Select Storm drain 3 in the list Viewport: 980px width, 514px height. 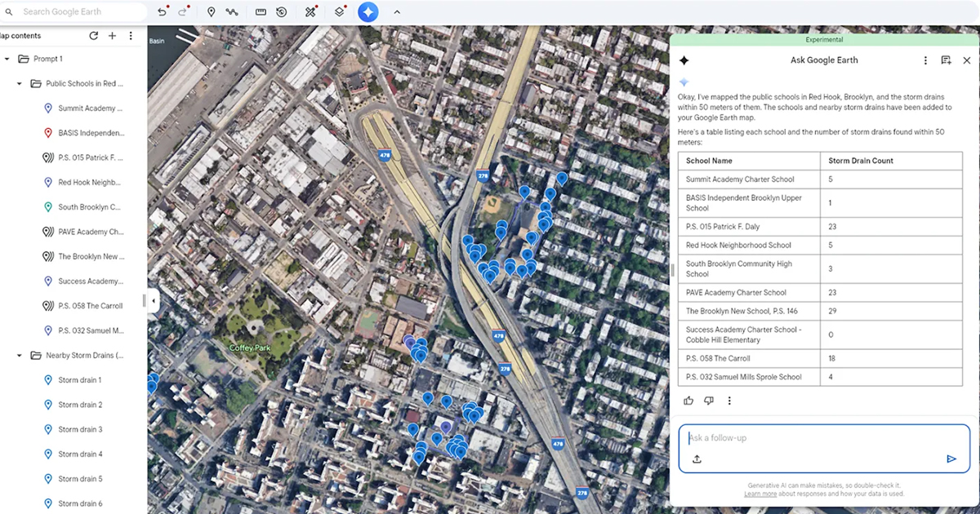[x=80, y=429]
